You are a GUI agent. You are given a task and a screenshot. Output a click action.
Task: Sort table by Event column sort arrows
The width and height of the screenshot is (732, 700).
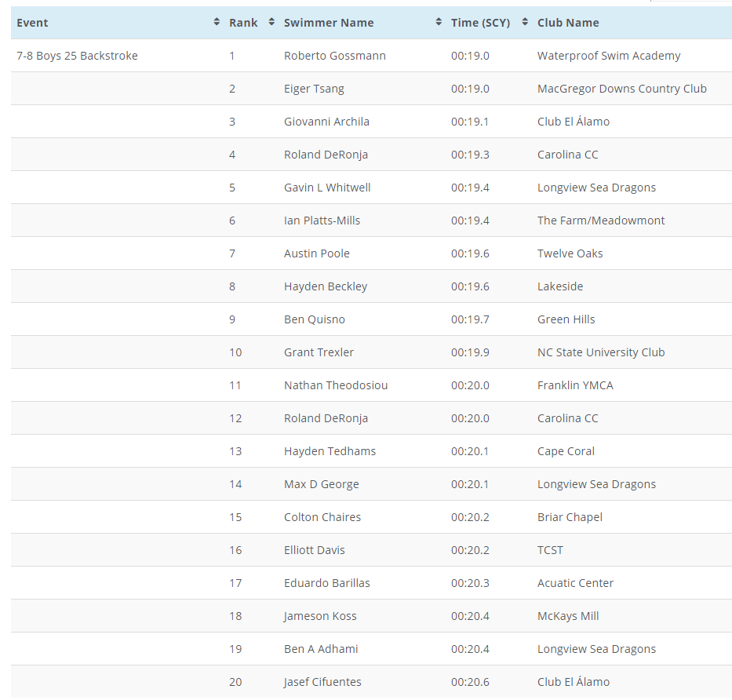click(x=217, y=22)
